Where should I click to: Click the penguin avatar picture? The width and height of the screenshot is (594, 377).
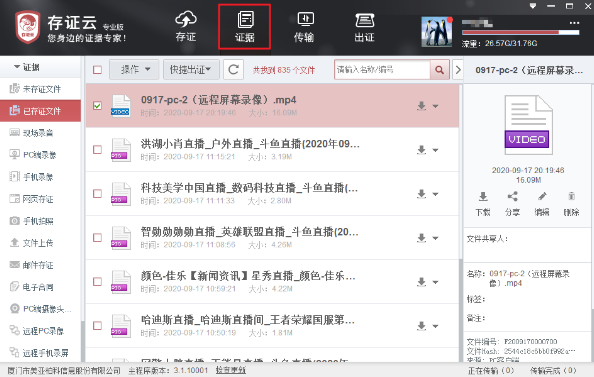[x=437, y=32]
